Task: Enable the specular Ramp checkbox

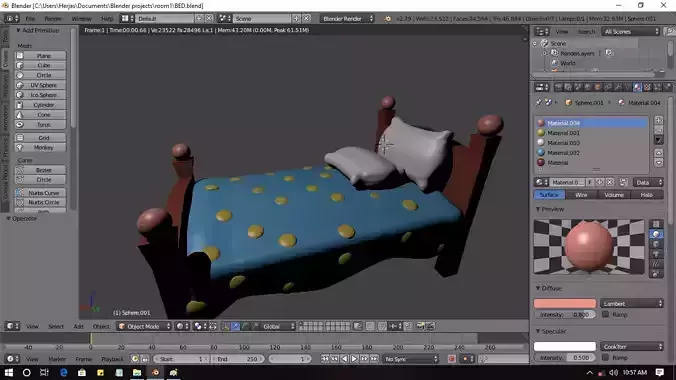Action: pos(606,358)
